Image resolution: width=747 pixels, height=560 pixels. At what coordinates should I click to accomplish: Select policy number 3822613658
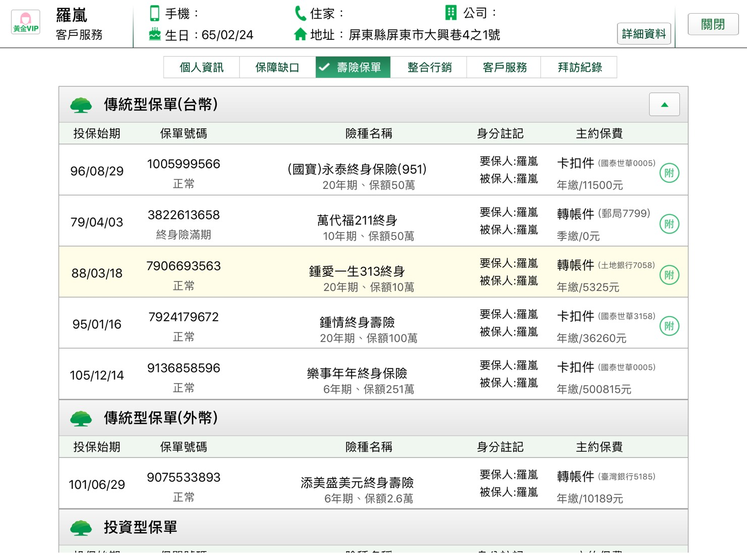184,215
